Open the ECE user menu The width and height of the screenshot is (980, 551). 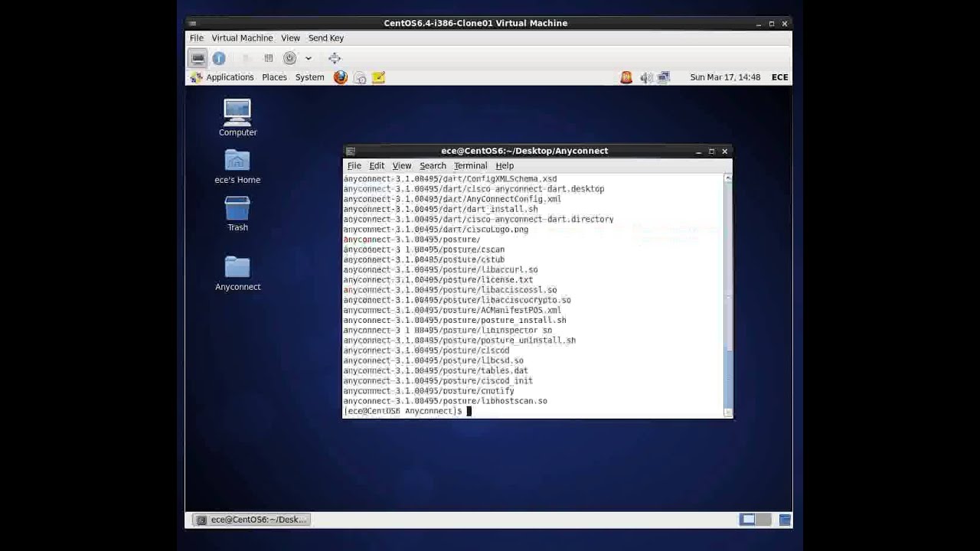coord(780,77)
